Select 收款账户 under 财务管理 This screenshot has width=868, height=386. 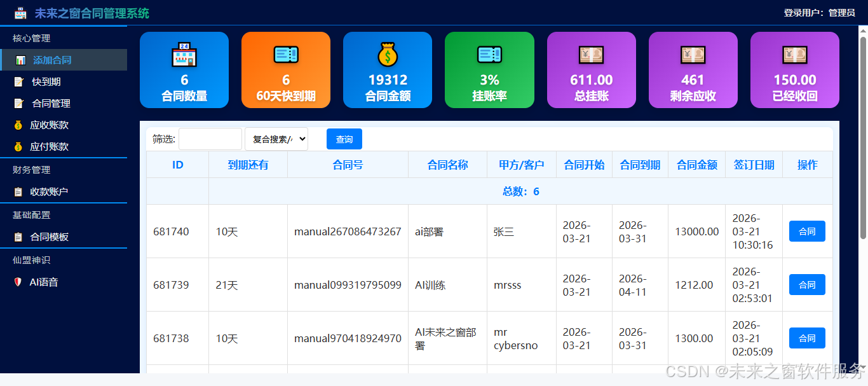click(x=64, y=191)
